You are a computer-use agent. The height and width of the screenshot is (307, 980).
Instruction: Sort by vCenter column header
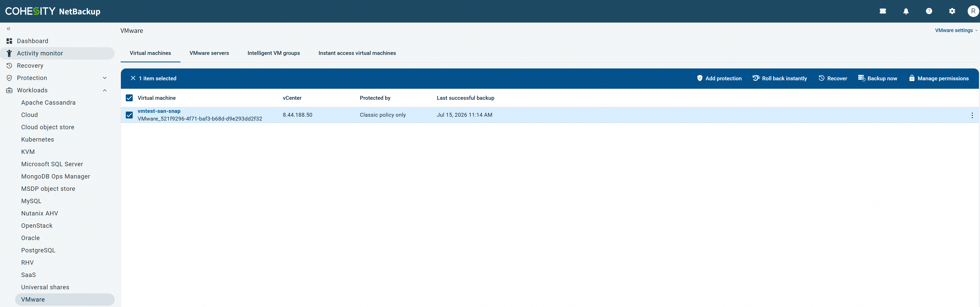(x=292, y=98)
